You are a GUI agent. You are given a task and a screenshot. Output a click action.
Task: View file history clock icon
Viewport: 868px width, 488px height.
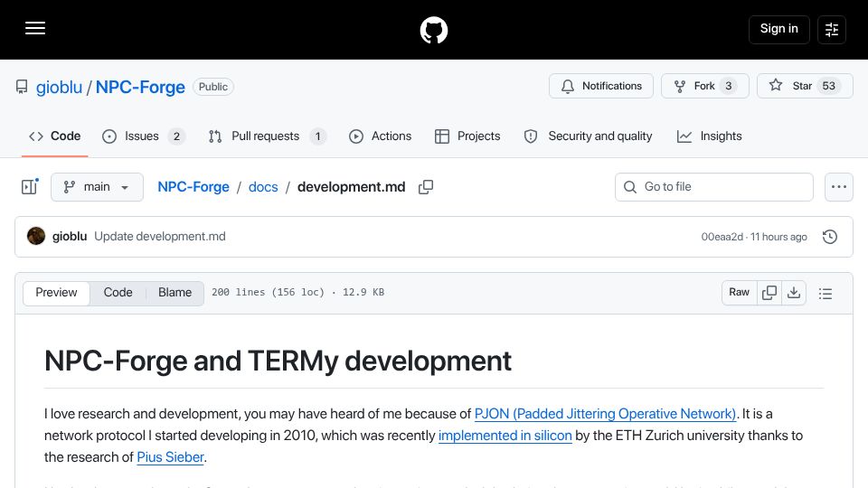coord(830,237)
